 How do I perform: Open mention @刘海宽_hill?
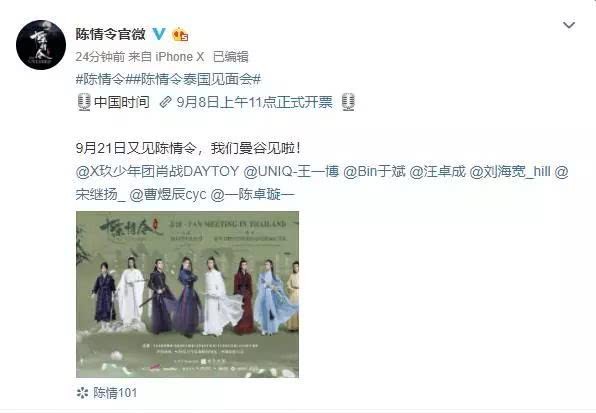point(510,172)
